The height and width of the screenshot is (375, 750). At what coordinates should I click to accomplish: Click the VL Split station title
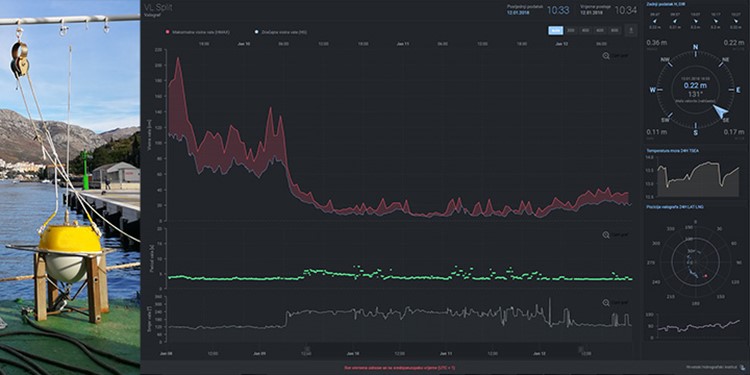coord(157,8)
